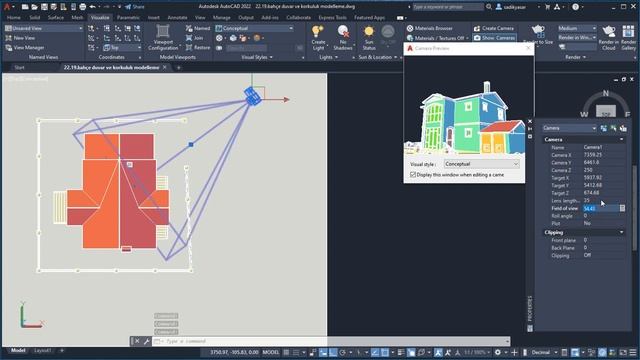This screenshot has height=360, width=640.
Task: Switch to the Express Tools ribbon tab
Action: click(x=332, y=18)
